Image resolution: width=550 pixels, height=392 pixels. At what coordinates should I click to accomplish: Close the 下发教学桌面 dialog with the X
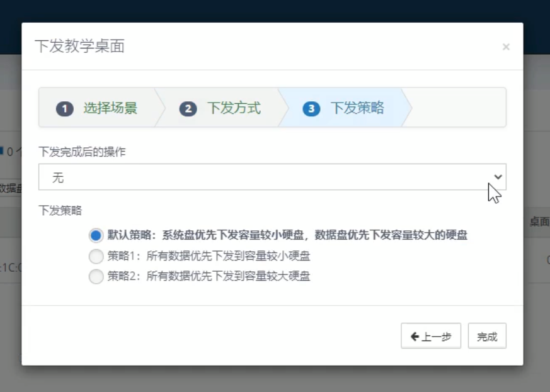(x=505, y=47)
